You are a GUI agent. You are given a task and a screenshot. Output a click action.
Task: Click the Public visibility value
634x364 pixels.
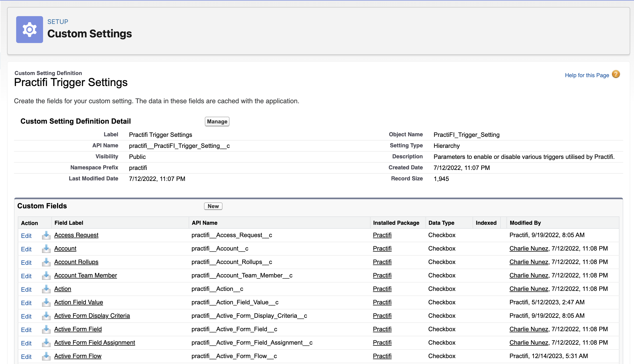[x=137, y=157]
